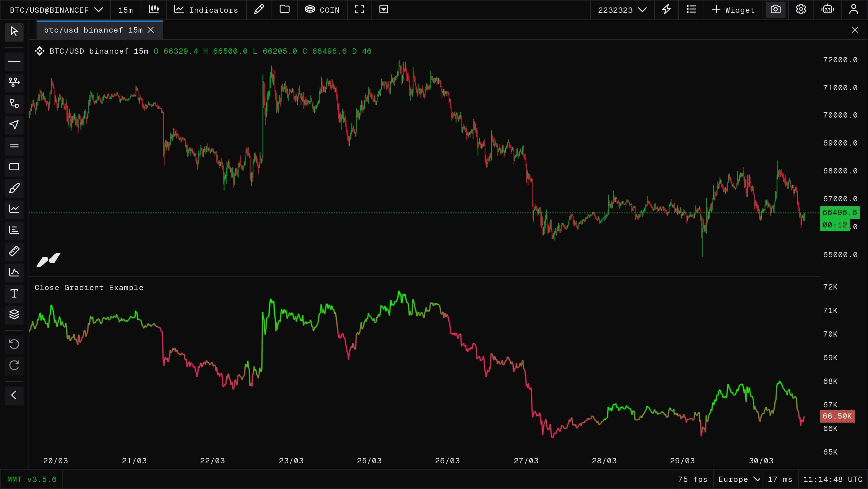This screenshot has width=868, height=489.
Task: Select the brush drawing tool
Action: click(x=14, y=188)
